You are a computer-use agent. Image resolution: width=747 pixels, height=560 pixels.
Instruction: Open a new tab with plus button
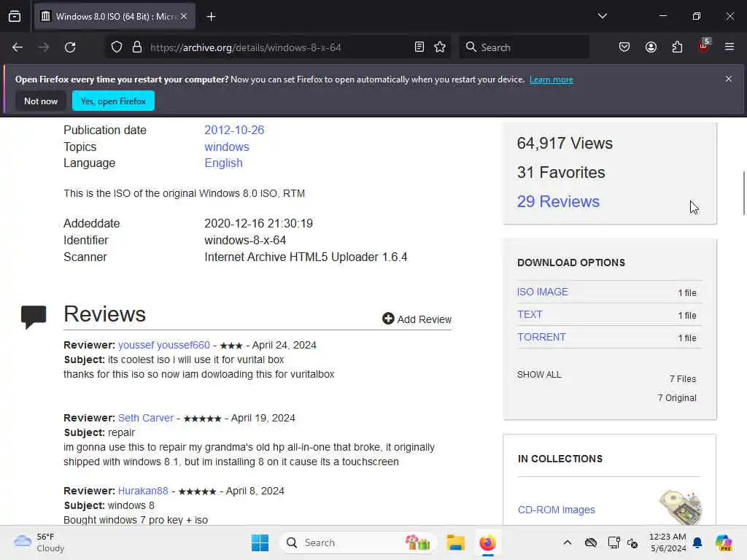click(211, 17)
